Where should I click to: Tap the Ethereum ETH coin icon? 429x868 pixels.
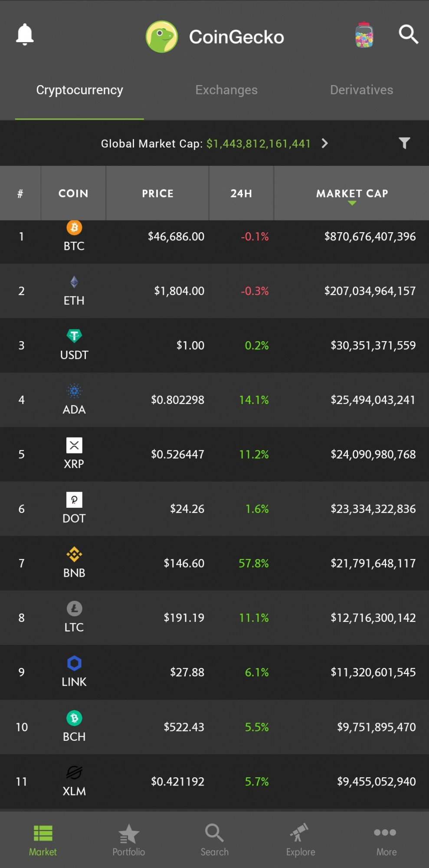coord(74,282)
